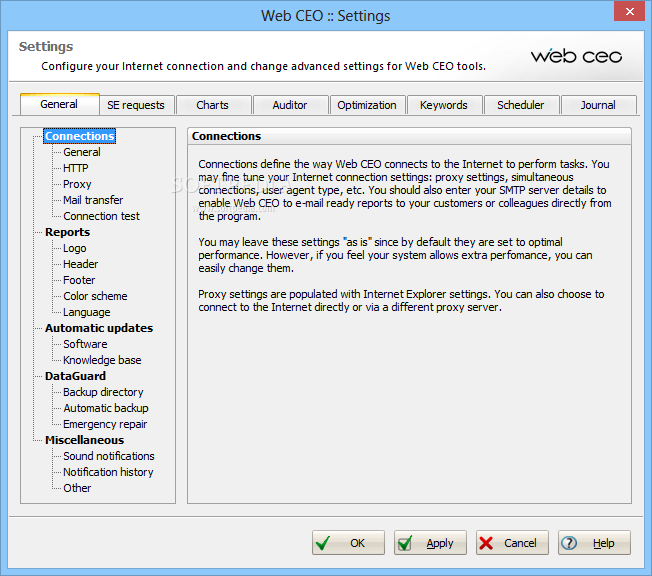
Task: Click the Settings heading text
Action: [x=46, y=47]
